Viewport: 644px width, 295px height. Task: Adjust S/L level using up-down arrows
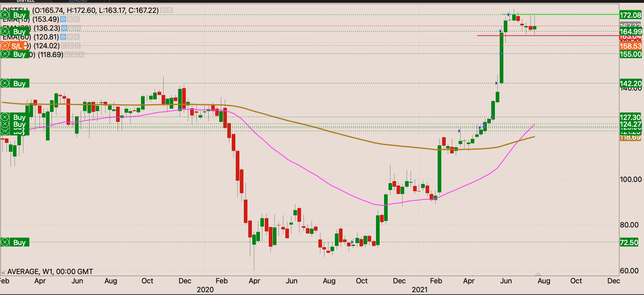pos(26,46)
